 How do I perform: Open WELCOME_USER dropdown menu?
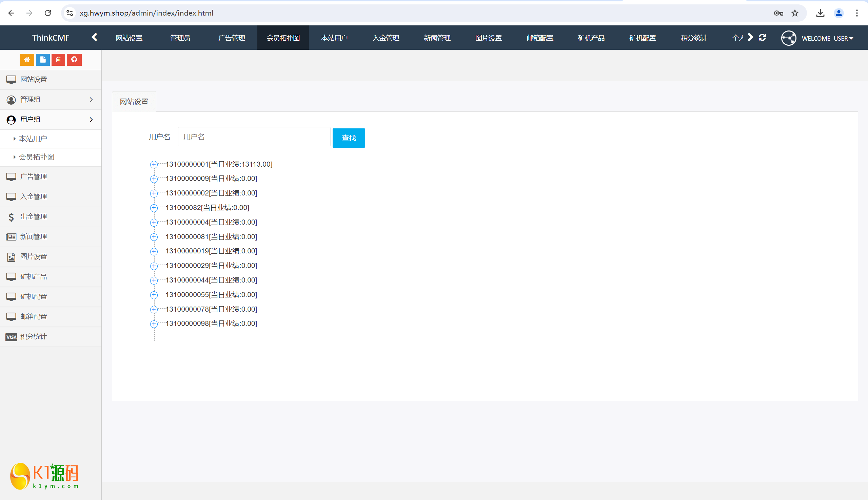pyautogui.click(x=827, y=38)
